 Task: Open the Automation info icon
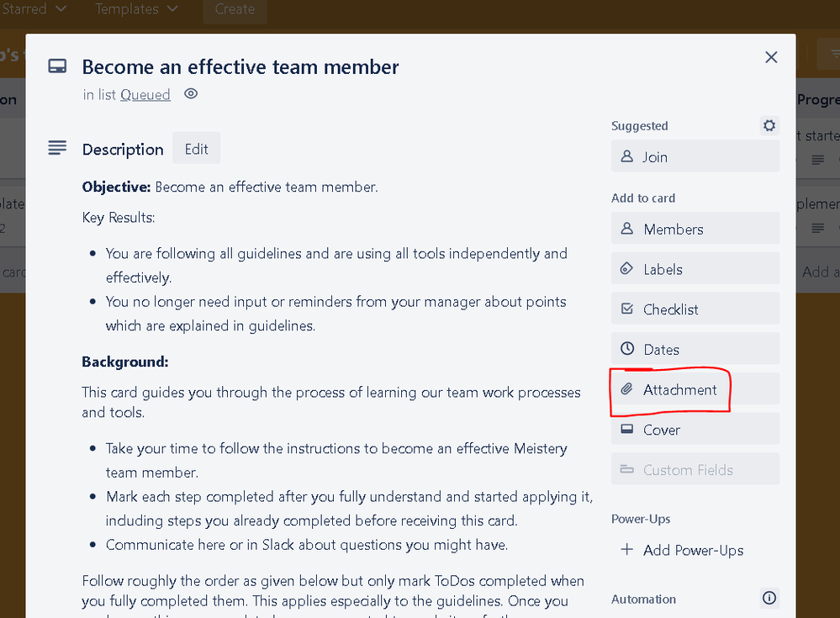pos(769,598)
